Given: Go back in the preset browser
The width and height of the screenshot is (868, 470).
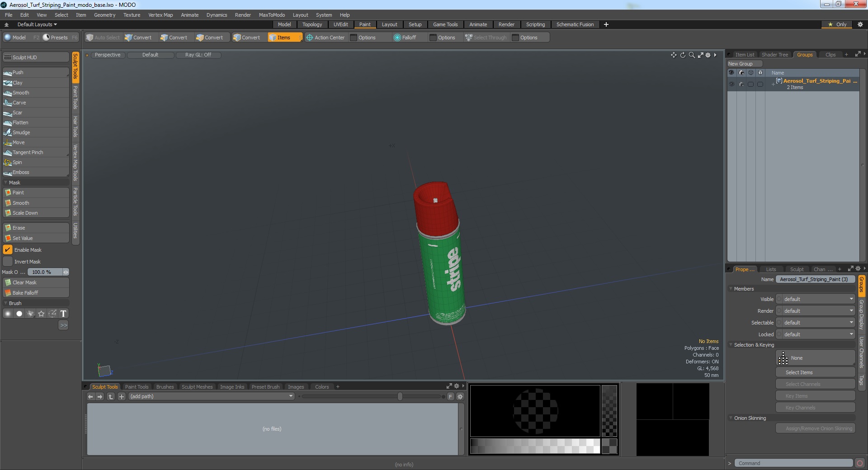Looking at the screenshot, I should point(90,396).
